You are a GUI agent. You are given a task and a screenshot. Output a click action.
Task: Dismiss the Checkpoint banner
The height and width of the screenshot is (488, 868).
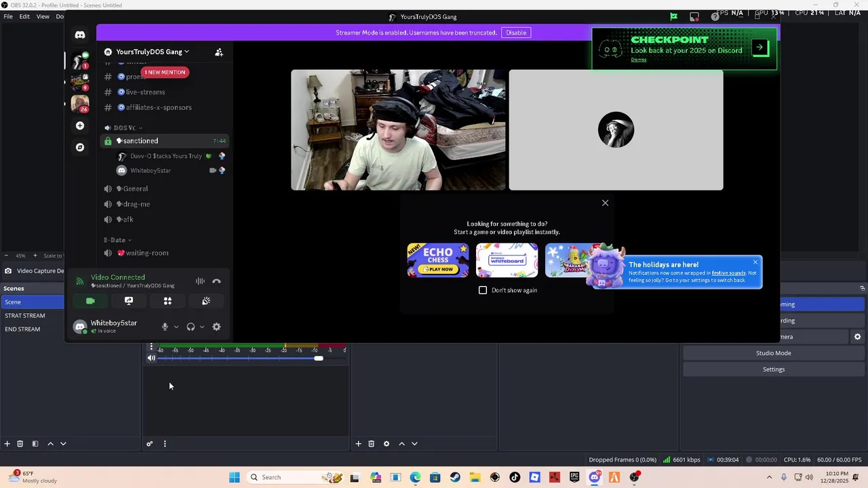click(x=639, y=60)
